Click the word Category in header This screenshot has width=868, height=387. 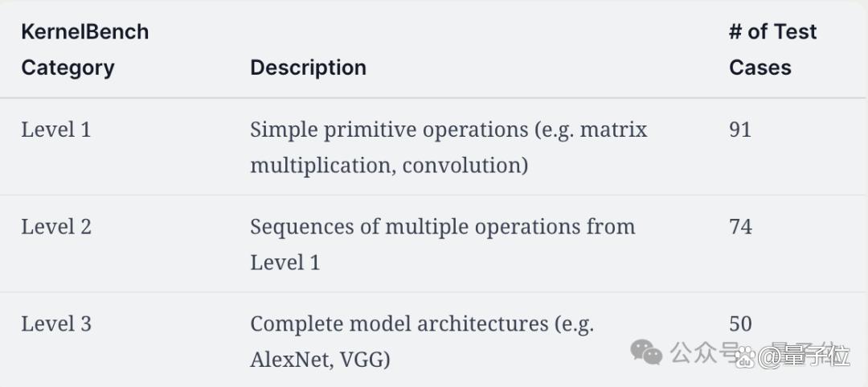click(68, 68)
